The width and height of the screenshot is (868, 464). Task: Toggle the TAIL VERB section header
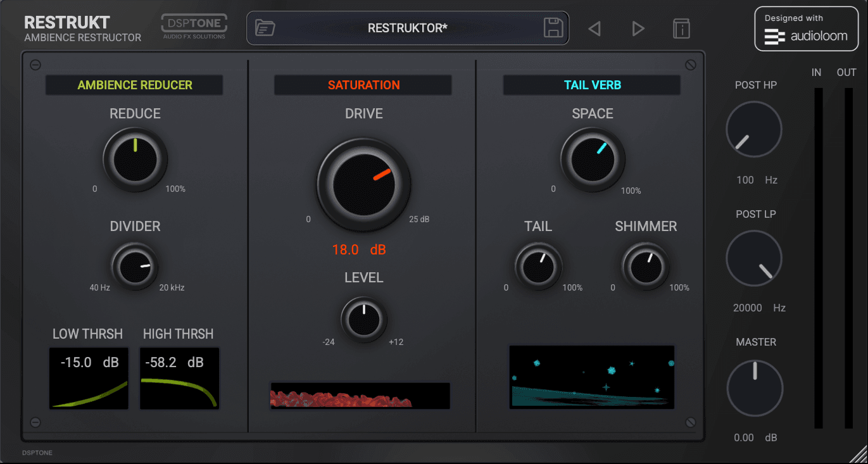click(x=592, y=85)
